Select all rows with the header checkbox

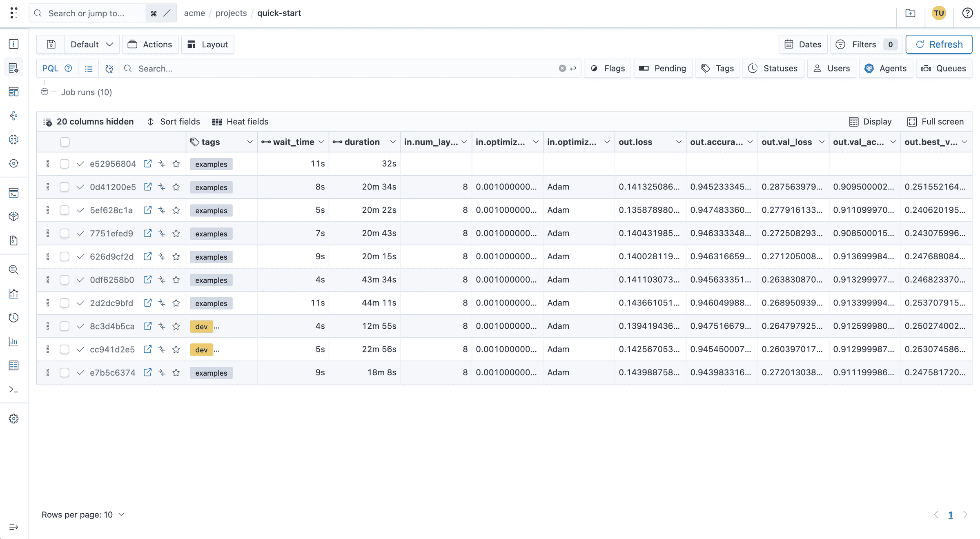pyautogui.click(x=65, y=142)
